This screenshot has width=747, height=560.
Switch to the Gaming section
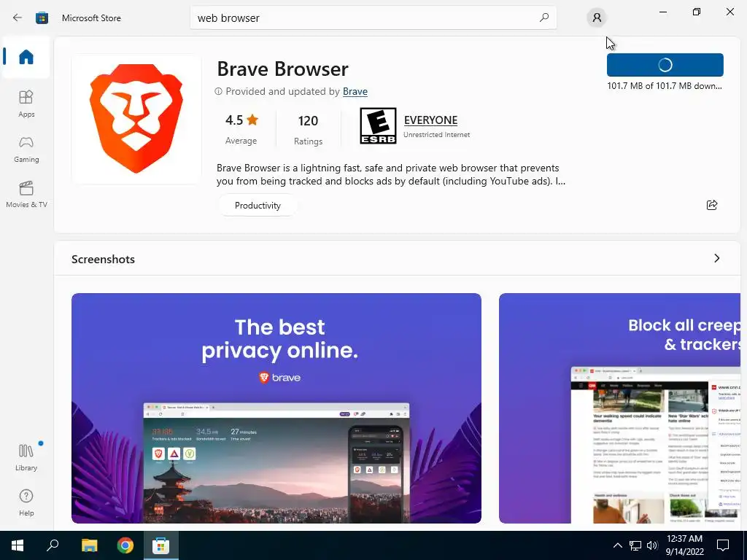point(26,149)
